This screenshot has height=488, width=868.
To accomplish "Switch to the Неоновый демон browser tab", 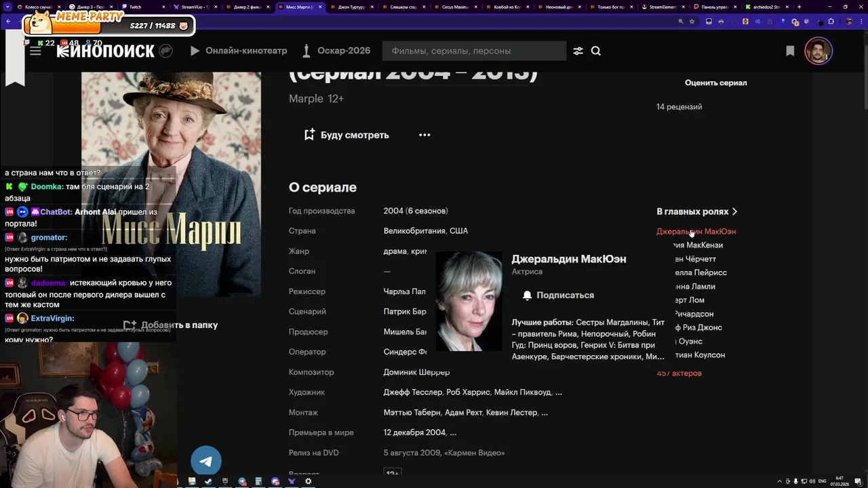I will [x=561, y=7].
